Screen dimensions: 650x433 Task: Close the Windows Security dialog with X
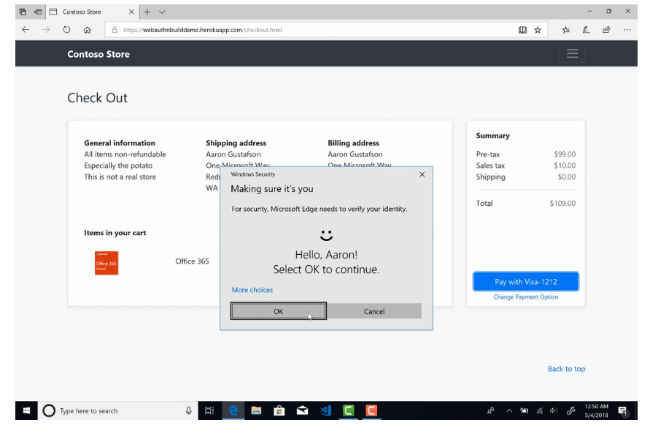click(422, 174)
